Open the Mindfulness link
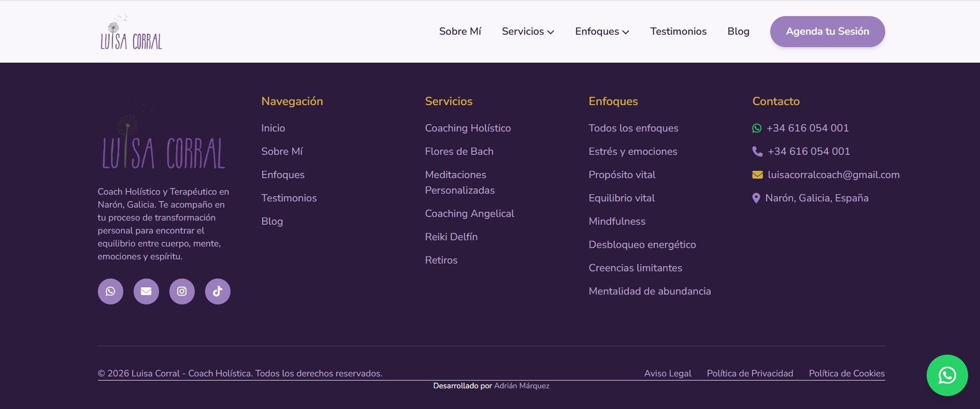 point(617,222)
